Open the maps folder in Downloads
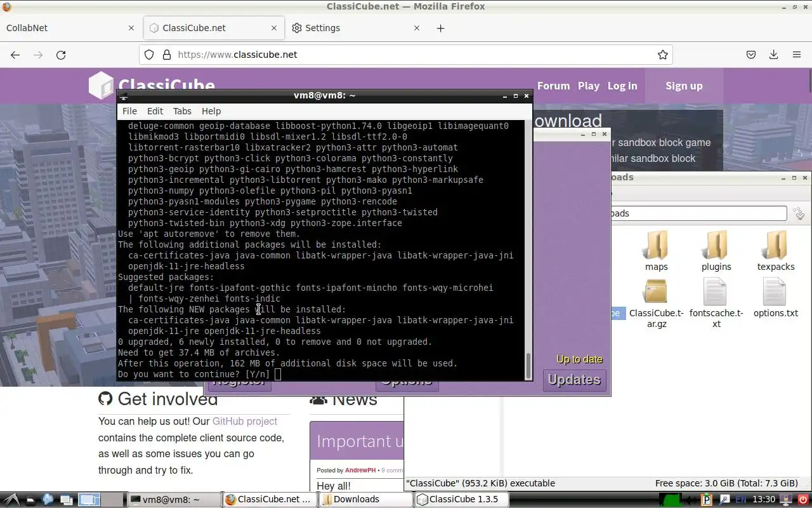Screen dimensions: 812x508 [657, 251]
